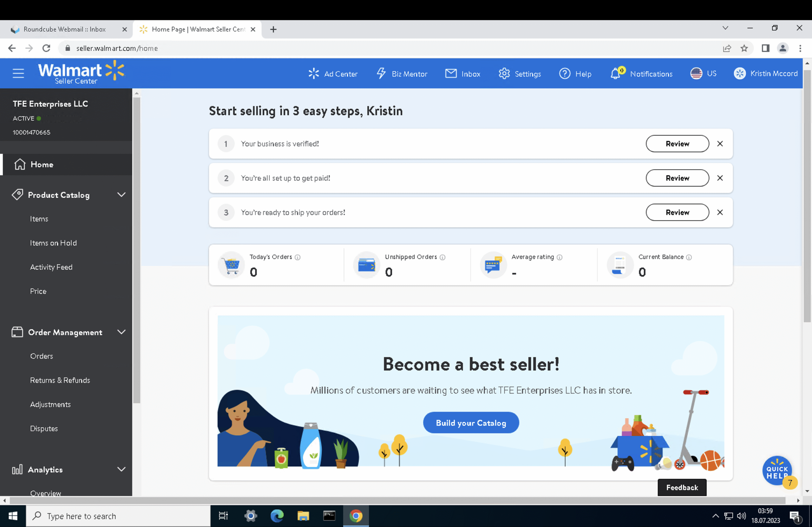The width and height of the screenshot is (812, 527).
Task: Switch to Roundcube Webmail tab
Action: [x=65, y=29]
